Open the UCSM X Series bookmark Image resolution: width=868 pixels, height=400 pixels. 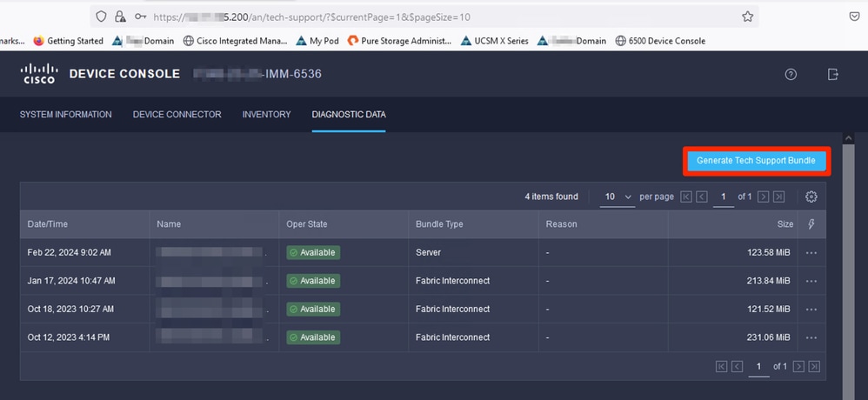(x=494, y=41)
